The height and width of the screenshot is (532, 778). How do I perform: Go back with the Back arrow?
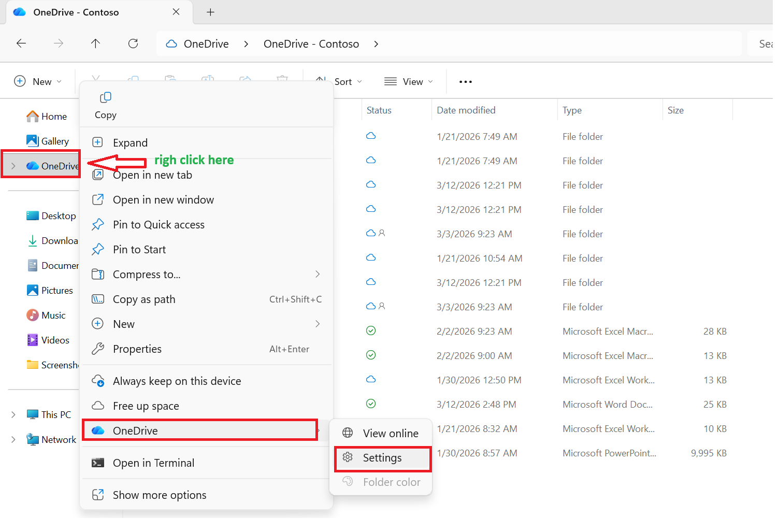(21, 44)
